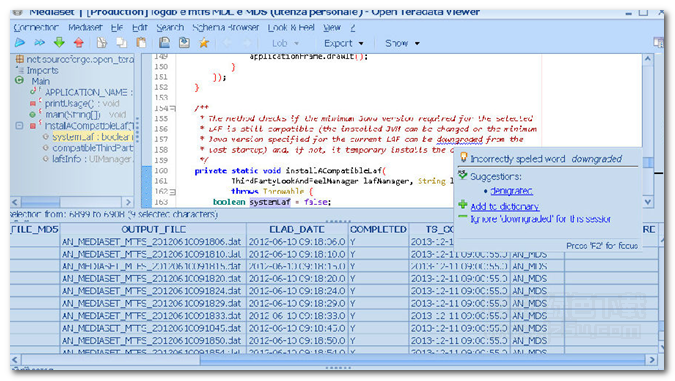Open the Export dropdown

click(344, 43)
